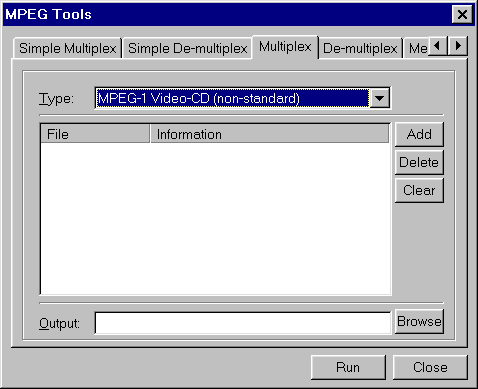Click the Run button

coord(348,367)
